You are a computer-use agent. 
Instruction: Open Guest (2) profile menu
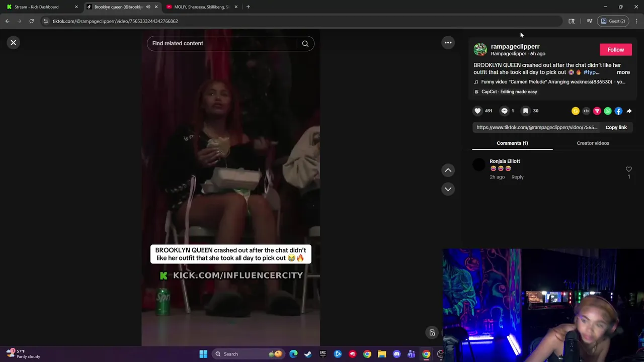tap(613, 21)
